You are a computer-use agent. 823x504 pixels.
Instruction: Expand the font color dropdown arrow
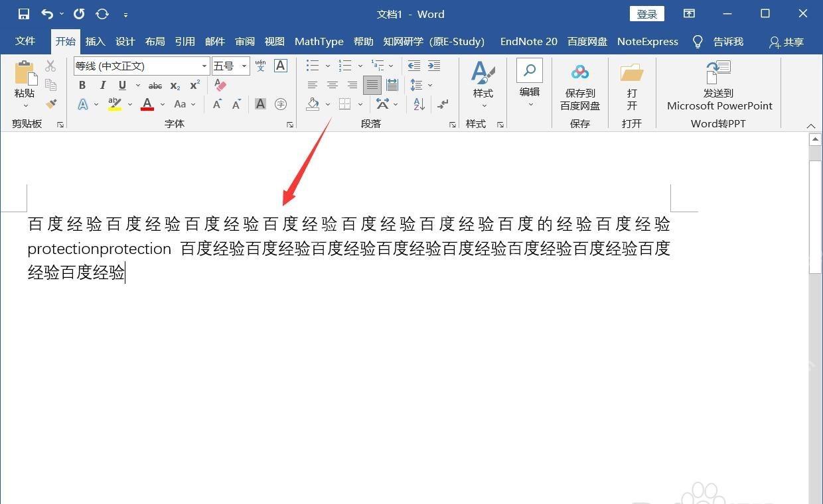tap(163, 104)
